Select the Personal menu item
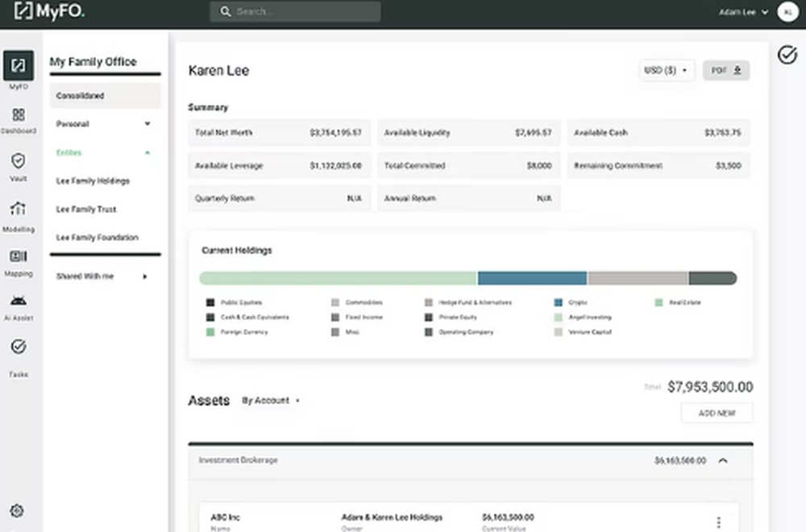Image resolution: width=806 pixels, height=532 pixels. tap(73, 124)
